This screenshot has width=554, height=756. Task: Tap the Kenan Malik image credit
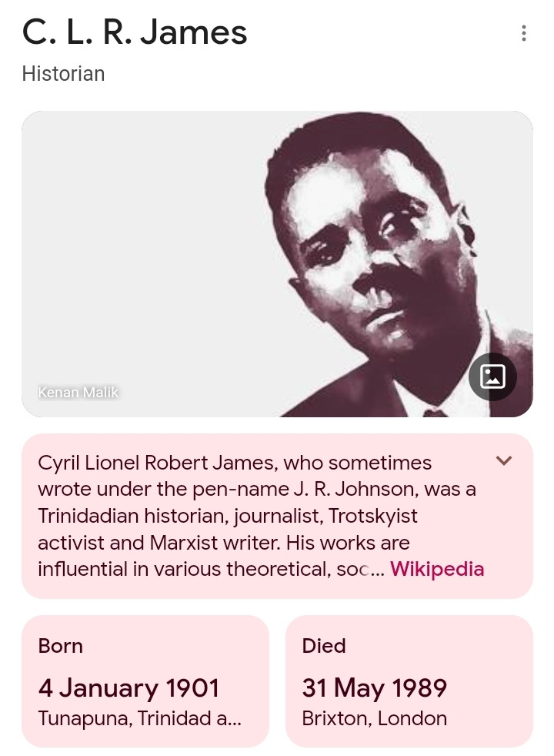[x=78, y=393]
